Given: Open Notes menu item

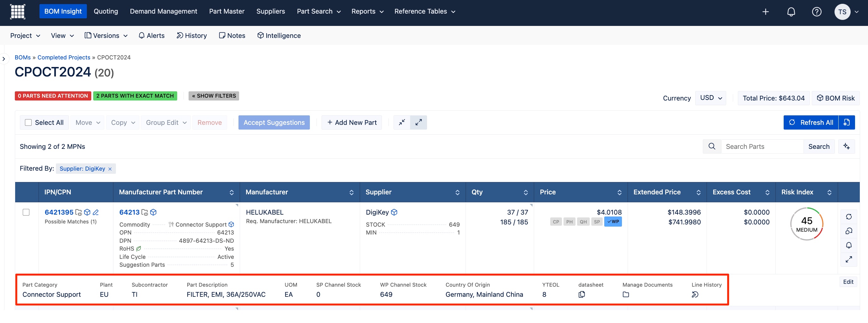Looking at the screenshot, I should [x=232, y=36].
